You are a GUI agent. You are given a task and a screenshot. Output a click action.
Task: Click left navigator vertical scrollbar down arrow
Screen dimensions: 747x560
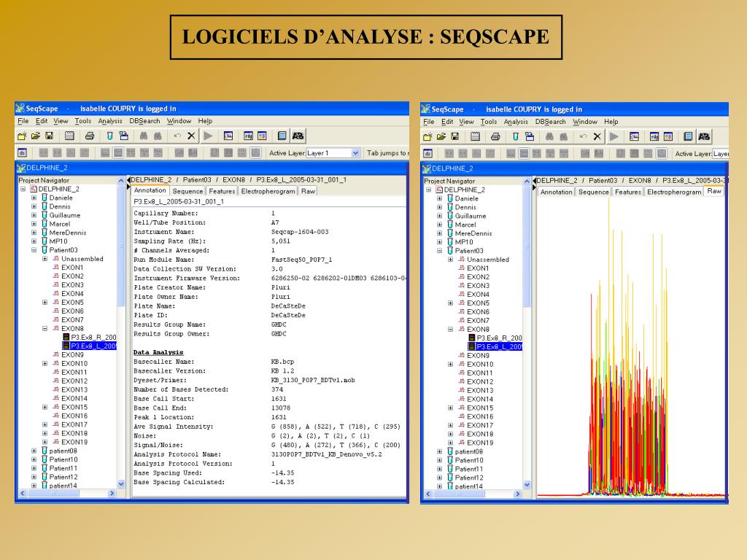(x=121, y=484)
